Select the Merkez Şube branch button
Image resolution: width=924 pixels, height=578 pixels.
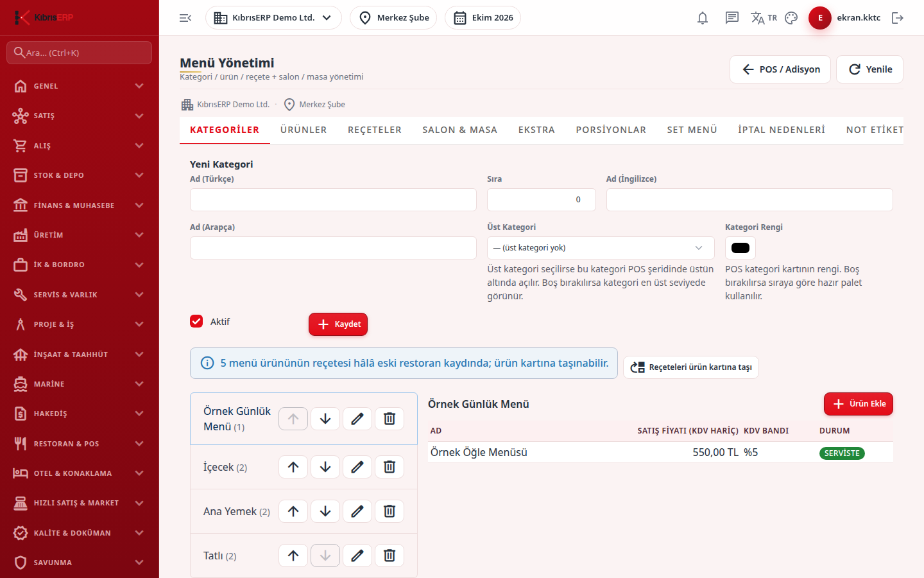click(x=393, y=18)
